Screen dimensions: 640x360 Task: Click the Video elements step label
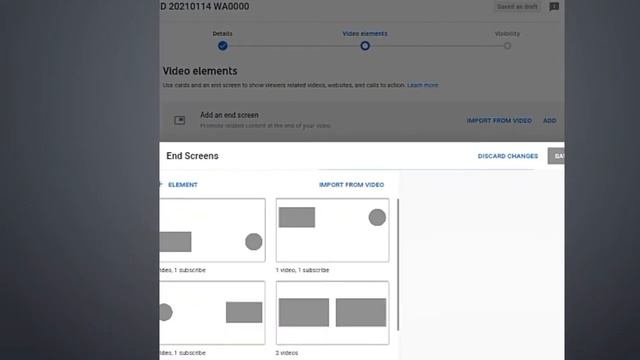(x=365, y=33)
